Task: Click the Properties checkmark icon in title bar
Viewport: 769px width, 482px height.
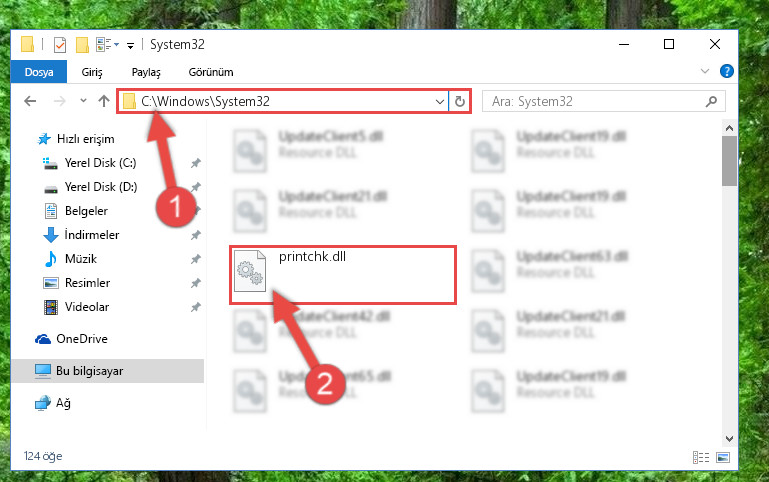Action: coord(60,45)
